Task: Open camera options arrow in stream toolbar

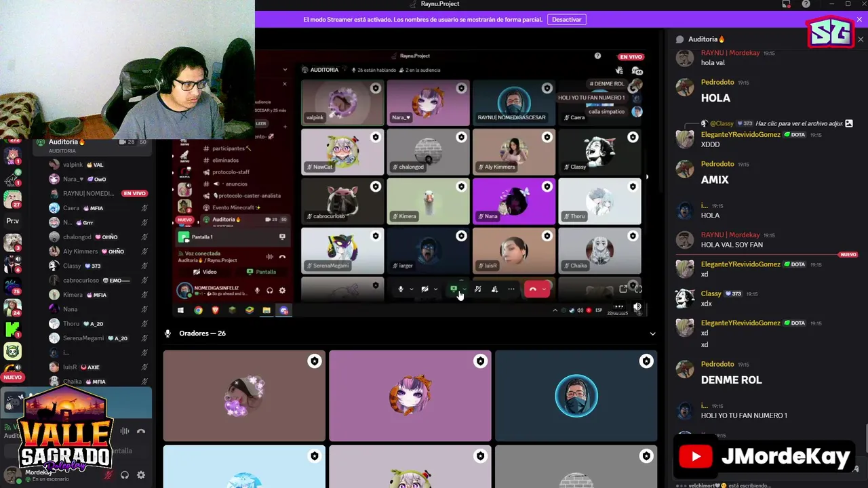Action: click(x=435, y=289)
